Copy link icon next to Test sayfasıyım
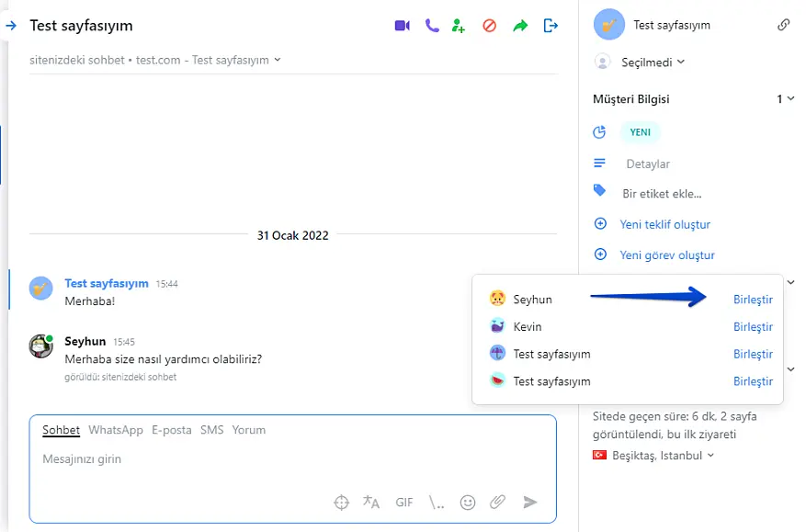The height and width of the screenshot is (532, 806). 783,25
